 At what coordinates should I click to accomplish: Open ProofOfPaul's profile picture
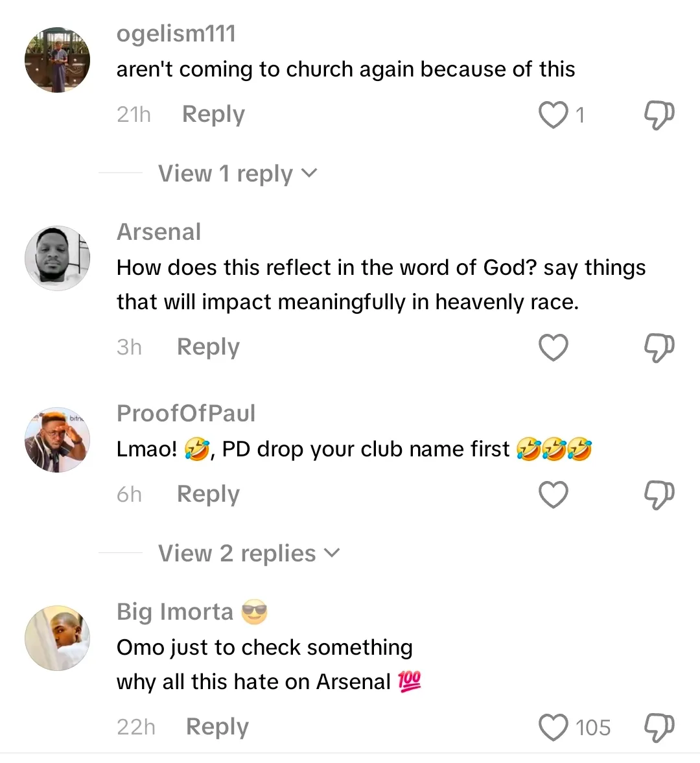pyautogui.click(x=57, y=440)
